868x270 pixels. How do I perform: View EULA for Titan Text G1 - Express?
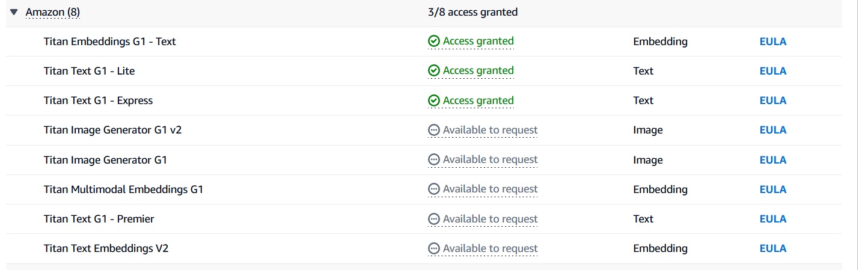(x=772, y=100)
